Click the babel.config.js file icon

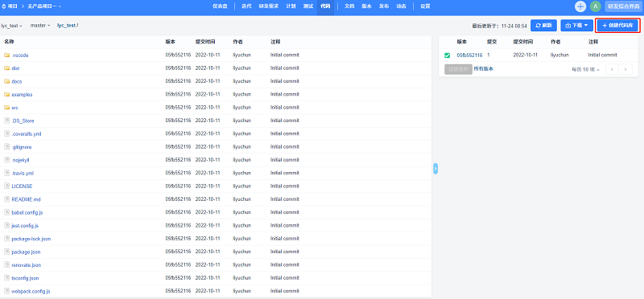6,212
